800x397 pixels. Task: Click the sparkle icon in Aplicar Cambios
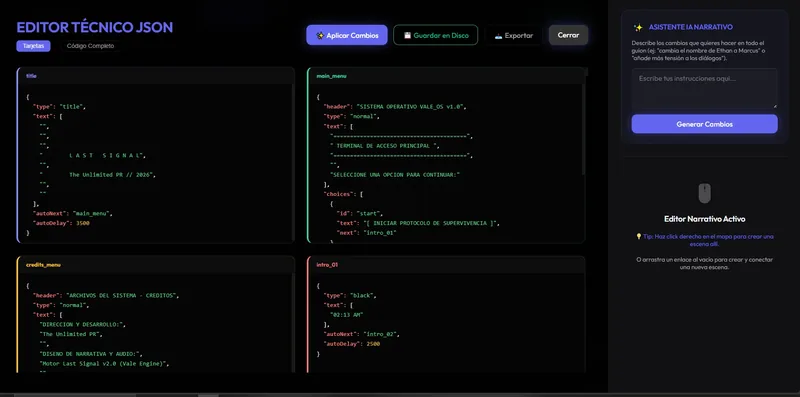tap(320, 36)
